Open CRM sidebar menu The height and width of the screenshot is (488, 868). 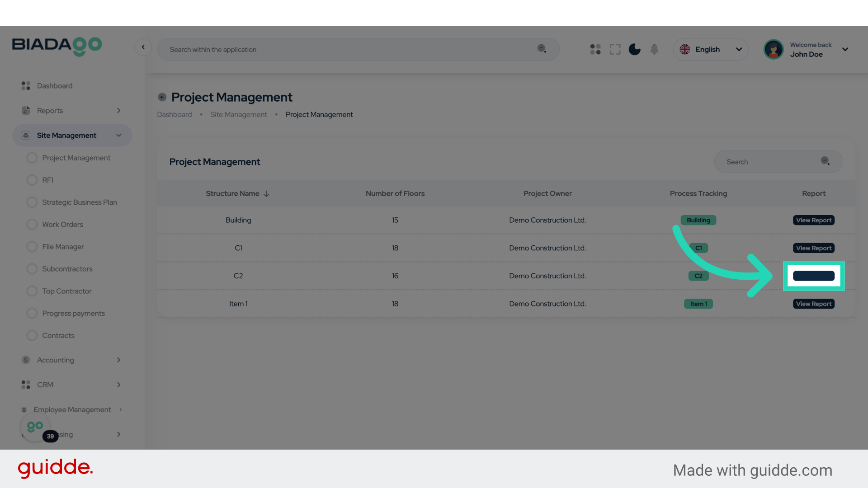point(45,385)
